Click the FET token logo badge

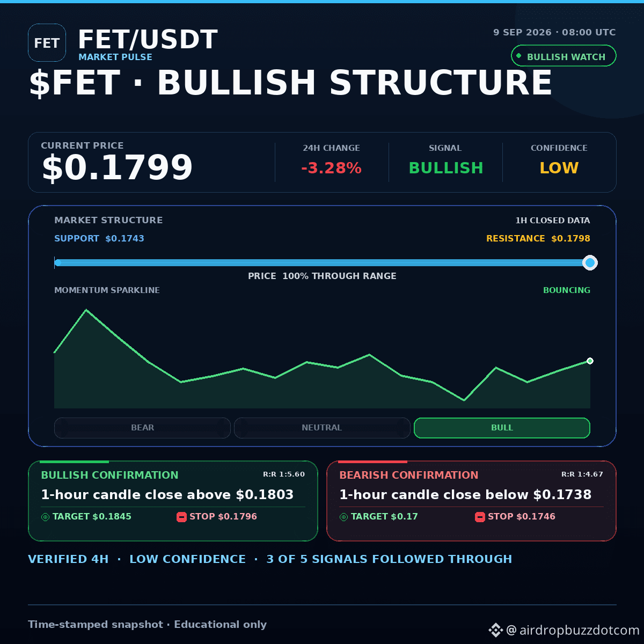click(x=47, y=43)
